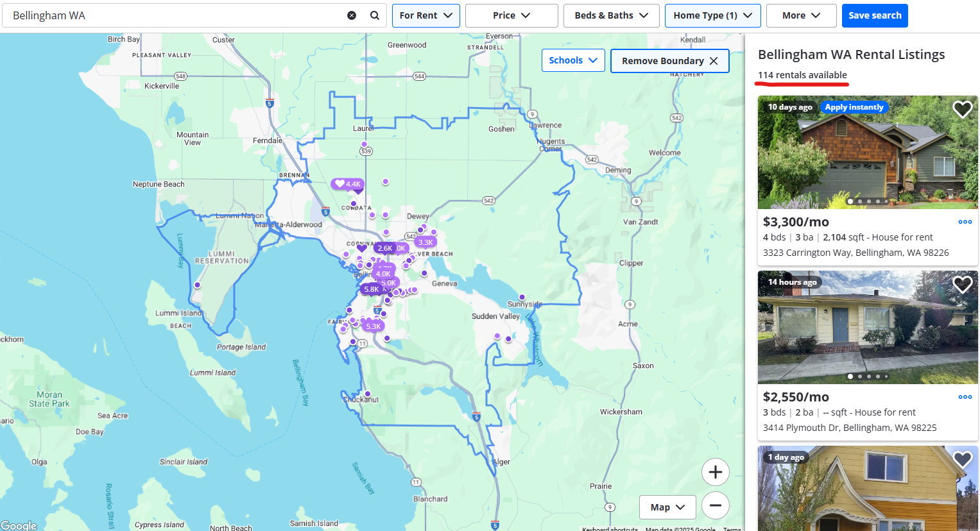
Task: Clear the Bellingham WA search text
Action: (x=352, y=15)
